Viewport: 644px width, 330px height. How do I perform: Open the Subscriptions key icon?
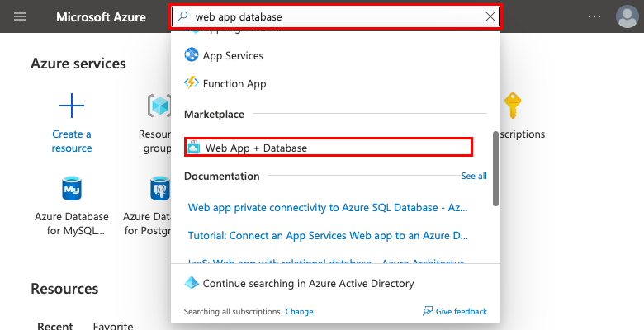[x=515, y=106]
